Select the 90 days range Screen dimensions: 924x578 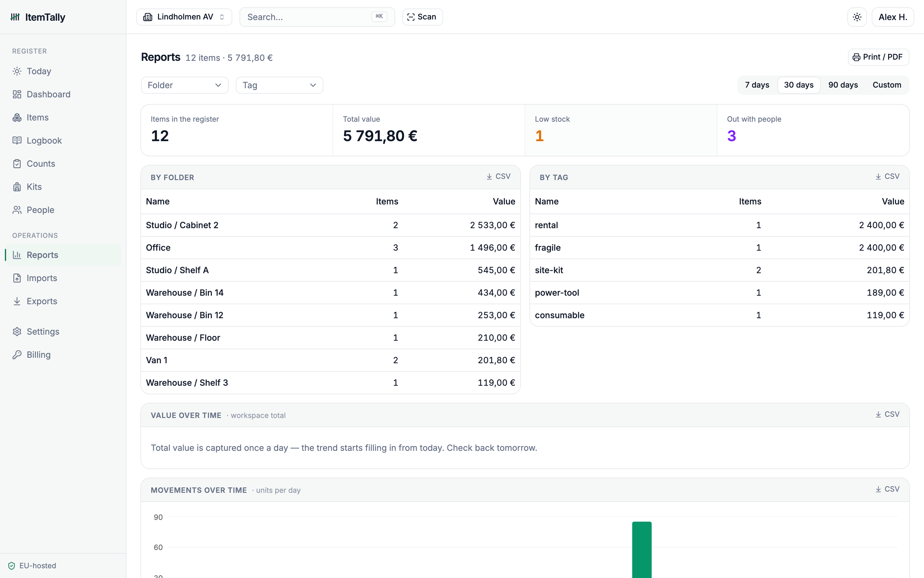(x=843, y=85)
